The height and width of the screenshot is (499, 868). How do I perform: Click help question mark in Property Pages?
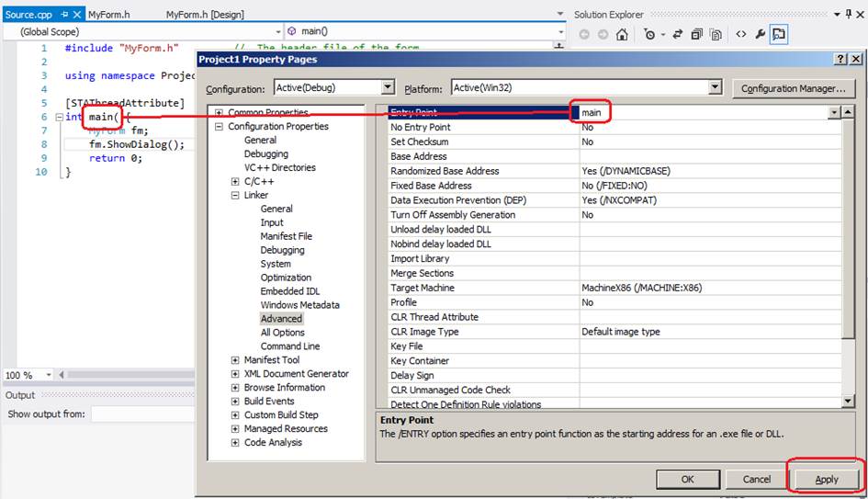pyautogui.click(x=840, y=59)
